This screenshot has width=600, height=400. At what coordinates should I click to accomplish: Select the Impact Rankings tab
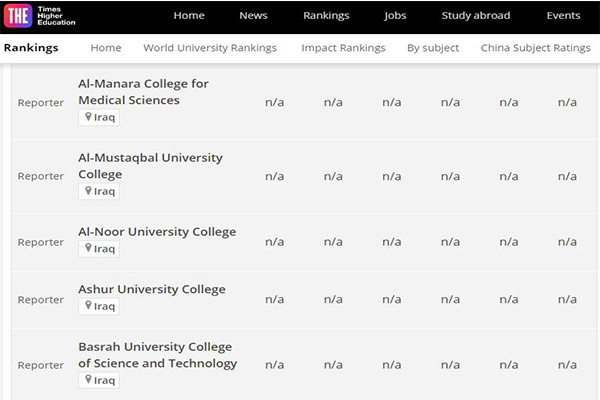(343, 48)
